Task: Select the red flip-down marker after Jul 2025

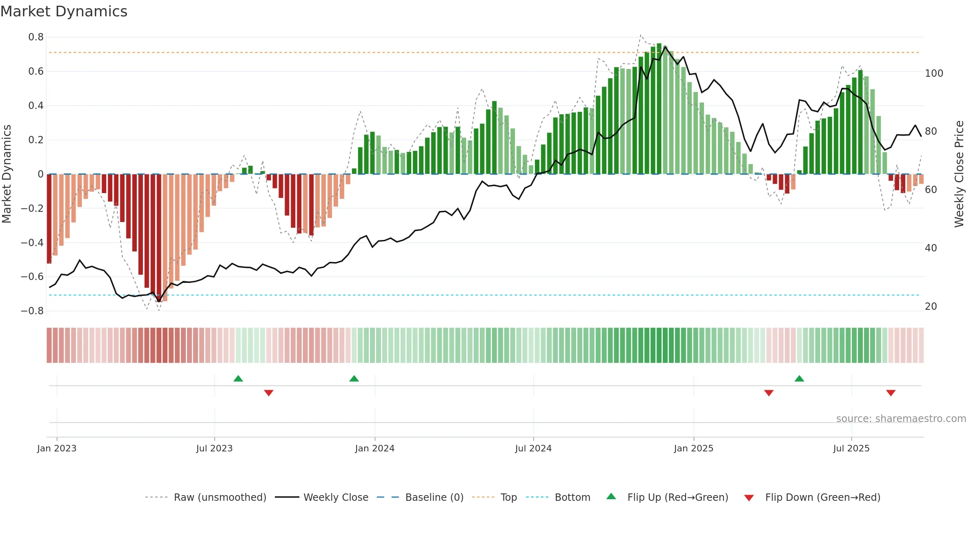Action: click(x=891, y=393)
